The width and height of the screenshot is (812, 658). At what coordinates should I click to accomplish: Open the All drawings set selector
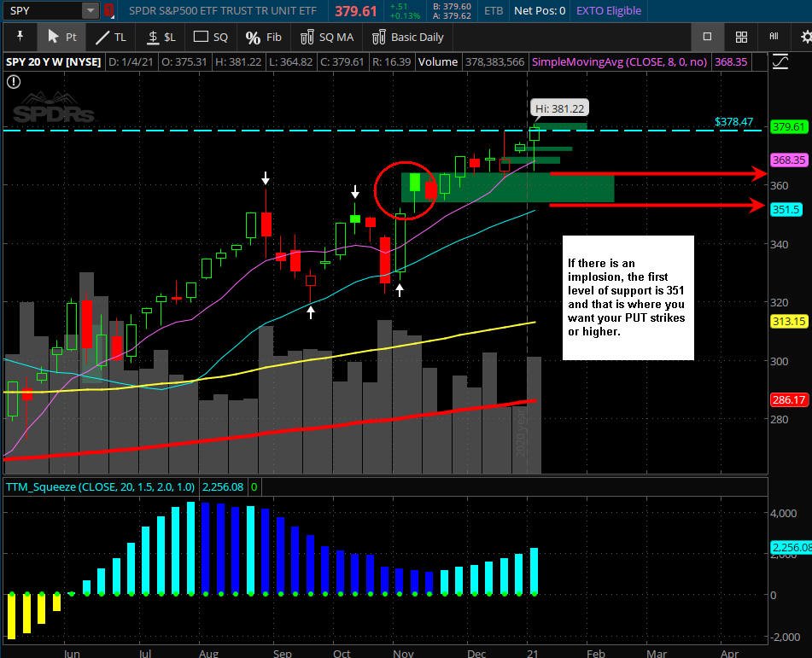[x=774, y=36]
